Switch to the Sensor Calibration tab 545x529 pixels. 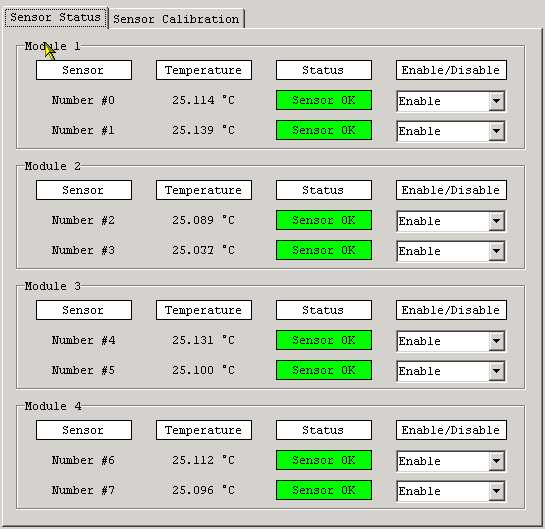point(177,19)
